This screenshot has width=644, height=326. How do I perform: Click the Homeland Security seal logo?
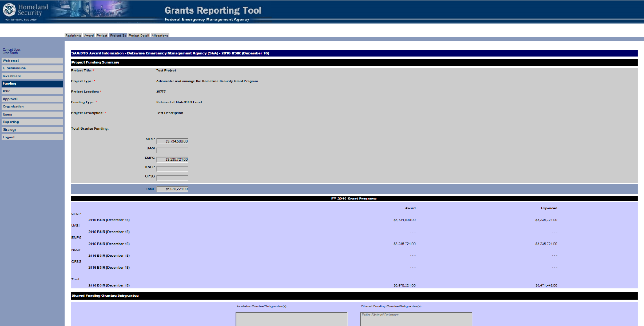point(9,10)
